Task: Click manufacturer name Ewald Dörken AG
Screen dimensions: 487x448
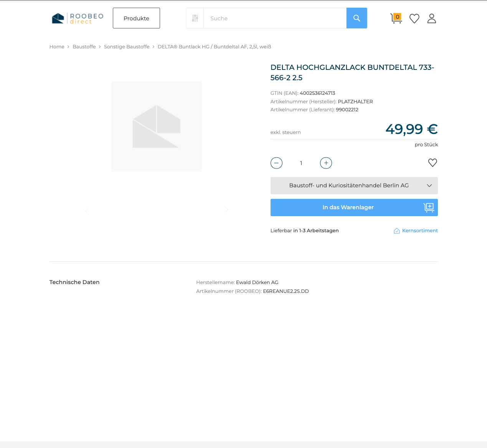Action: (x=257, y=283)
